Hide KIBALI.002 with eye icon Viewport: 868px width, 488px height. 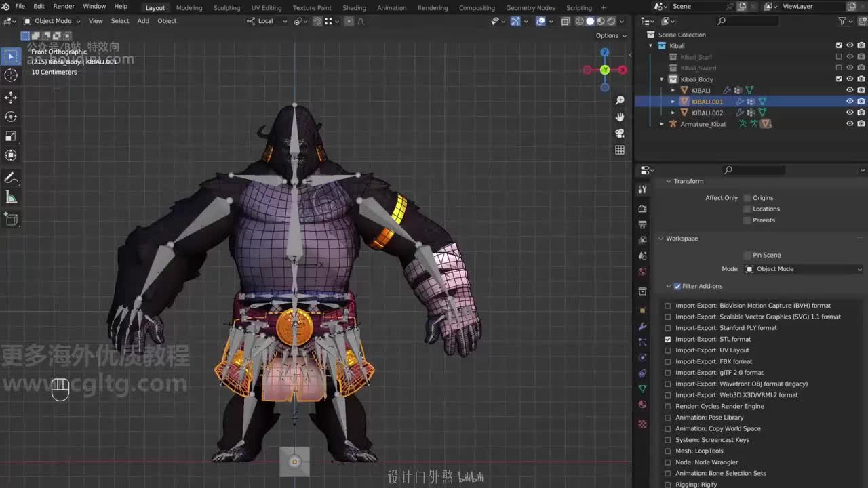(x=849, y=113)
